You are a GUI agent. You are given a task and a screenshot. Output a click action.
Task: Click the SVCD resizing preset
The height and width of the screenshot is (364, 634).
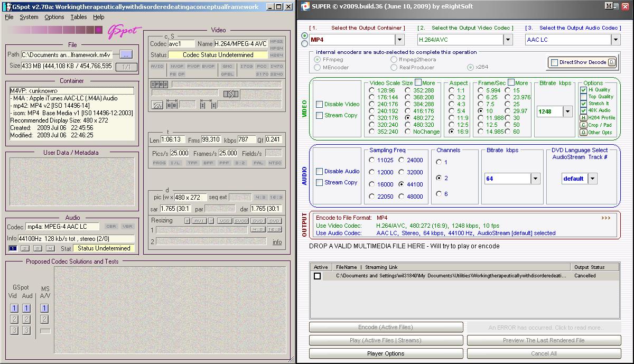[241, 221]
